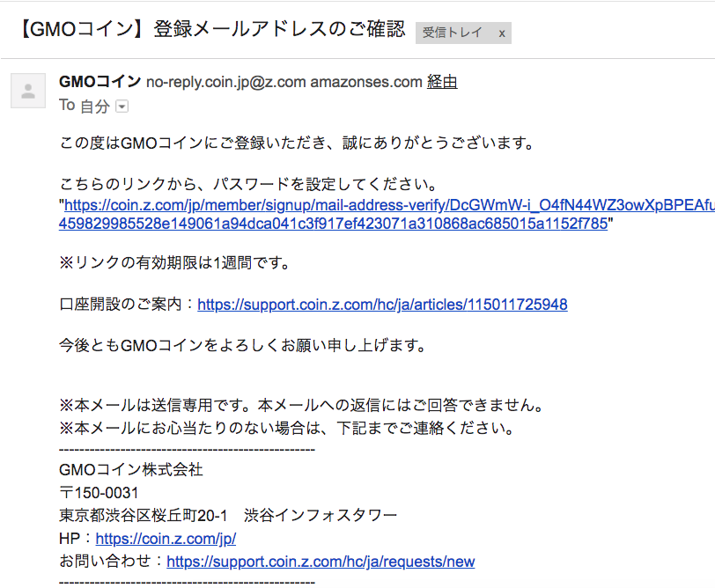Click the amazonses.com sender domain text

click(366, 82)
